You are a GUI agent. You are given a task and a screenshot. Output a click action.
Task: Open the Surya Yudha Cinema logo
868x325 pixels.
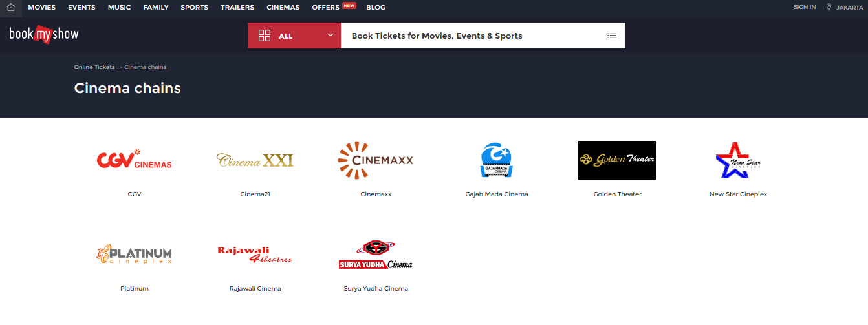point(376,255)
